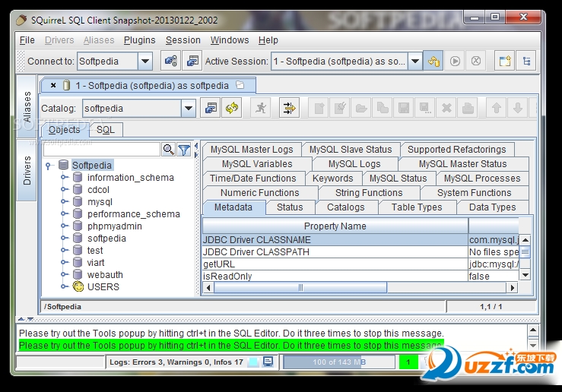Click the Logs Errors 3 Warnings 0 label
562x392 pixels.
(x=176, y=362)
